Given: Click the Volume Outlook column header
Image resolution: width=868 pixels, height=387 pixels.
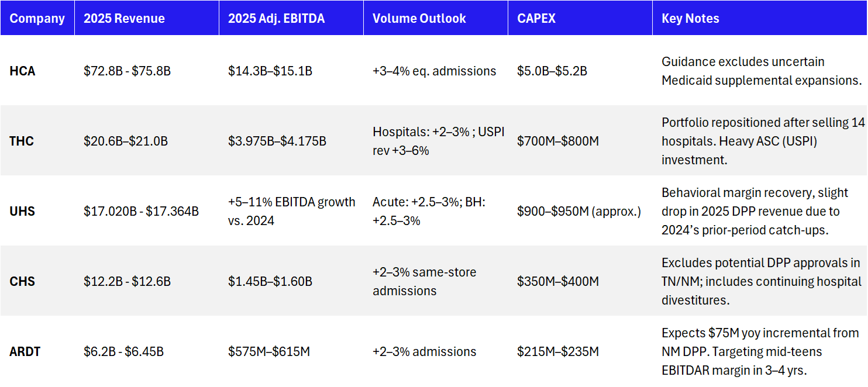Looking at the screenshot, I should click(419, 18).
